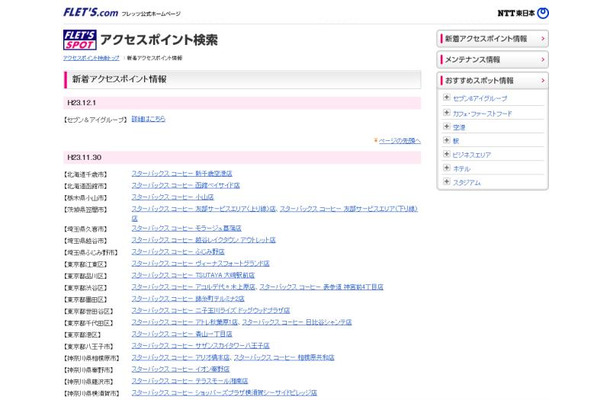Open スターバックス TSUTAYA 大崎駅前店 link
This screenshot has height=400, width=610.
tap(193, 275)
